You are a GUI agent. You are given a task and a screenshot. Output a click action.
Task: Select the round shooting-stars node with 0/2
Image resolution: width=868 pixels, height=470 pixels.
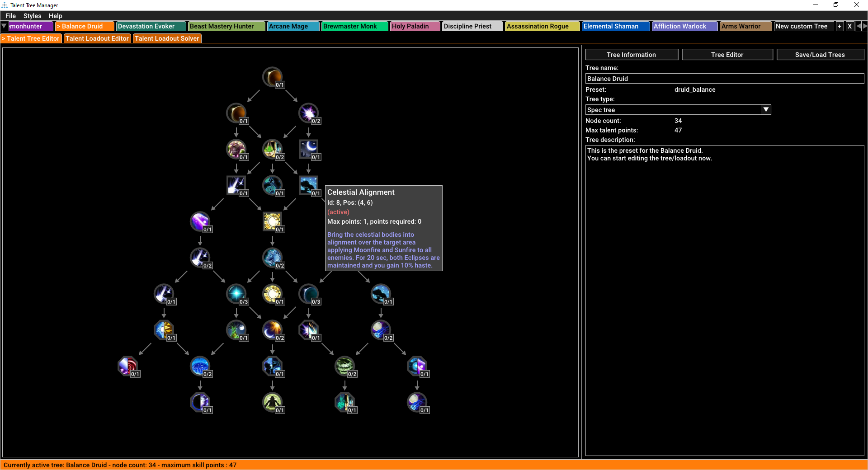click(200, 258)
